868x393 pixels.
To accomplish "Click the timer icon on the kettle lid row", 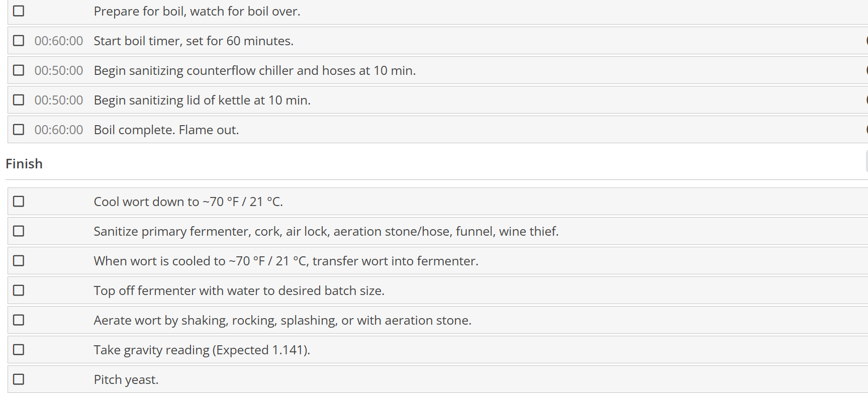I will click(866, 100).
